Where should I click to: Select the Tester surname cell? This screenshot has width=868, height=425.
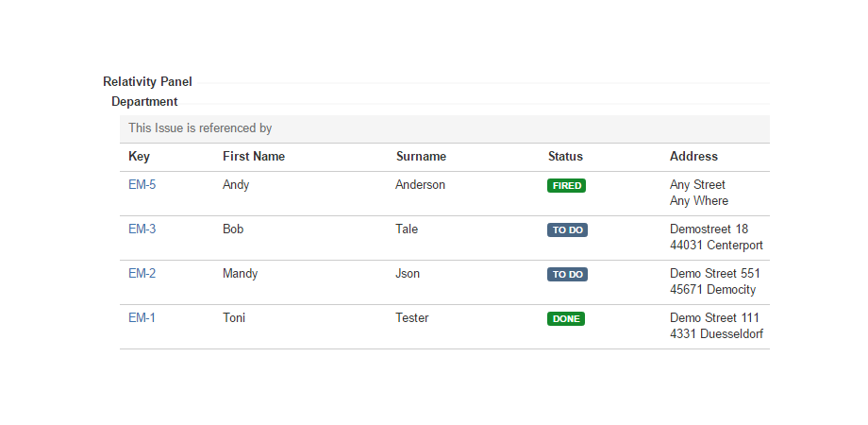pos(411,318)
